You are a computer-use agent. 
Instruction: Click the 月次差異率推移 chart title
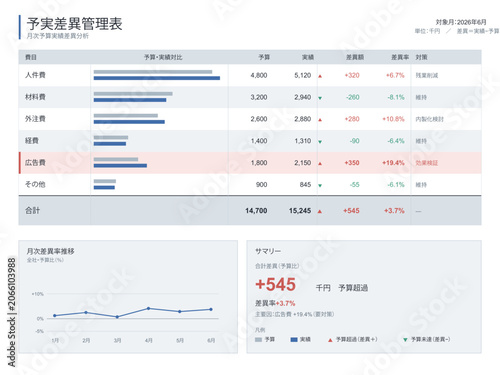[x=50, y=251]
